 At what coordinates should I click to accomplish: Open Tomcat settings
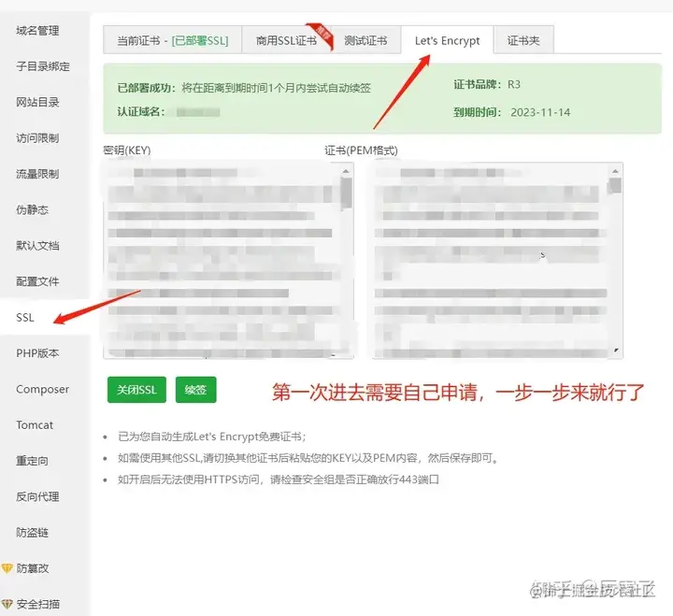tap(35, 425)
